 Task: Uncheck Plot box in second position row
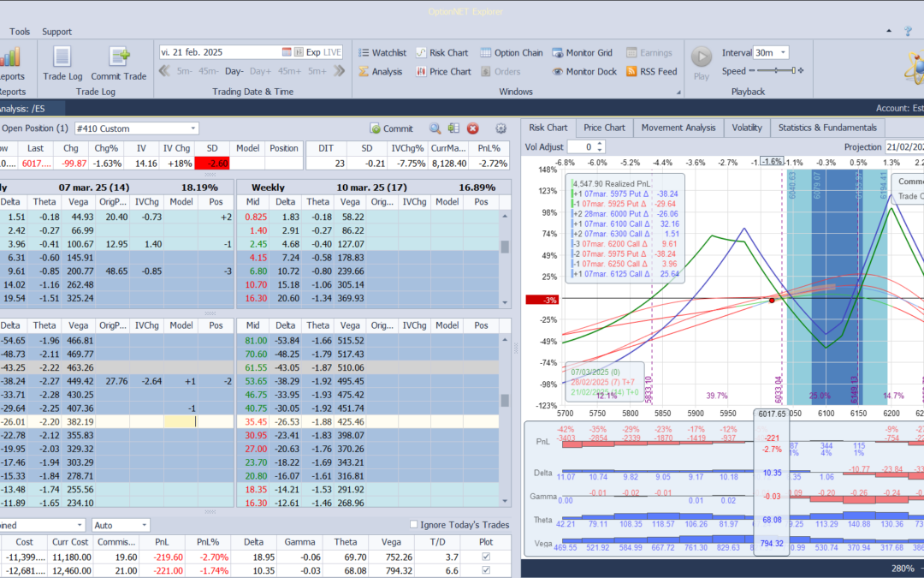pos(487,569)
